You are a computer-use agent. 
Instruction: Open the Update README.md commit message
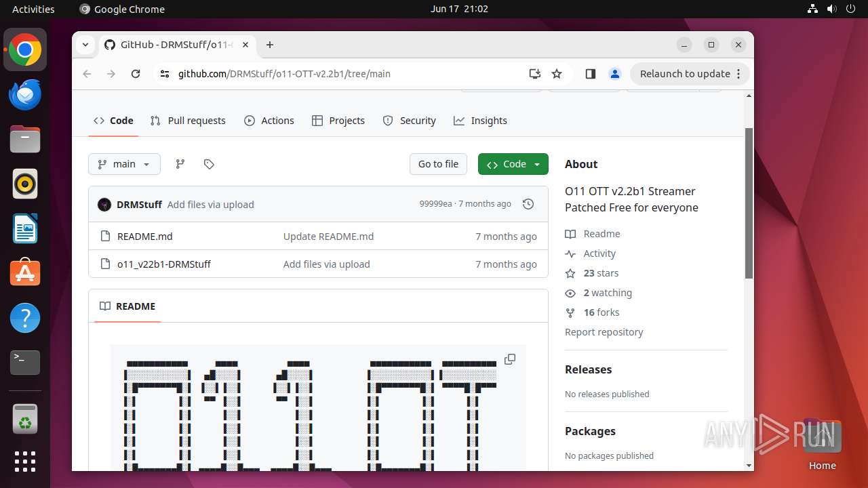pos(328,237)
